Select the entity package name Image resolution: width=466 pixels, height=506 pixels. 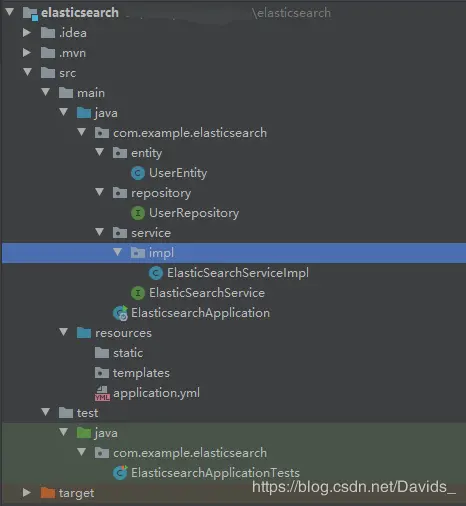(147, 153)
